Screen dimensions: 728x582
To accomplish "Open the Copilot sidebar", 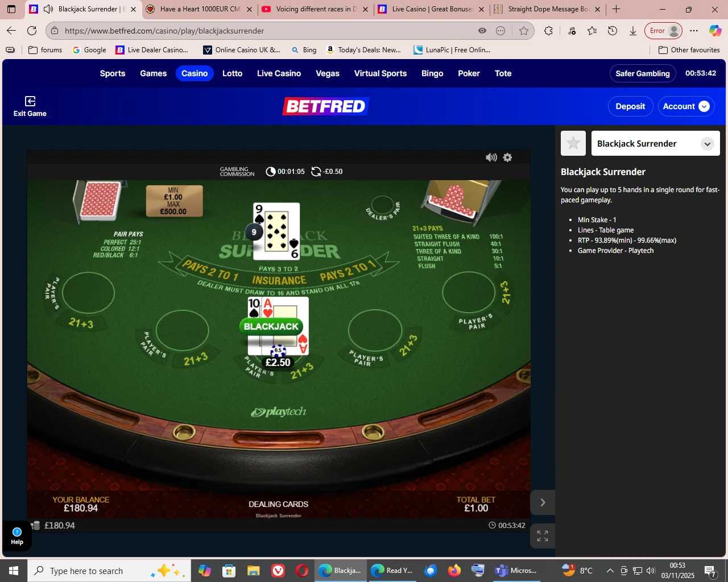I will pyautogui.click(x=715, y=31).
